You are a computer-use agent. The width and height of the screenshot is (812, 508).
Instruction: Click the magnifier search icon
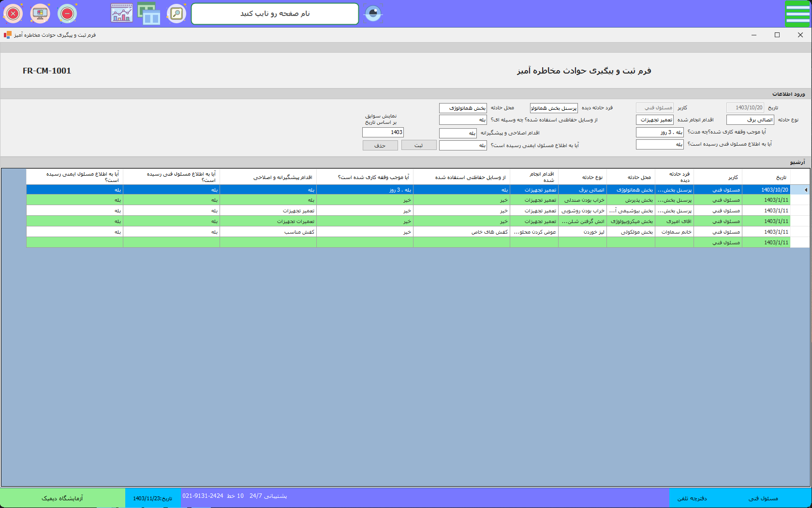(x=177, y=14)
